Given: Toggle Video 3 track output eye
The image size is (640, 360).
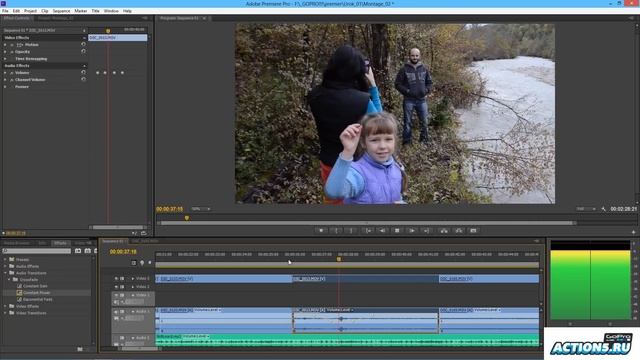Looking at the screenshot, I should coord(116,278).
